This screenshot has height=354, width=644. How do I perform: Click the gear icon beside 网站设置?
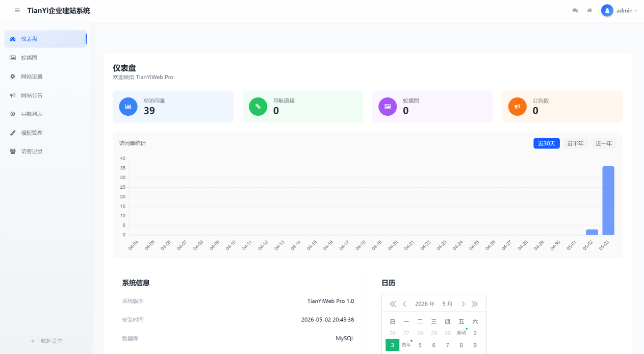coord(13,77)
